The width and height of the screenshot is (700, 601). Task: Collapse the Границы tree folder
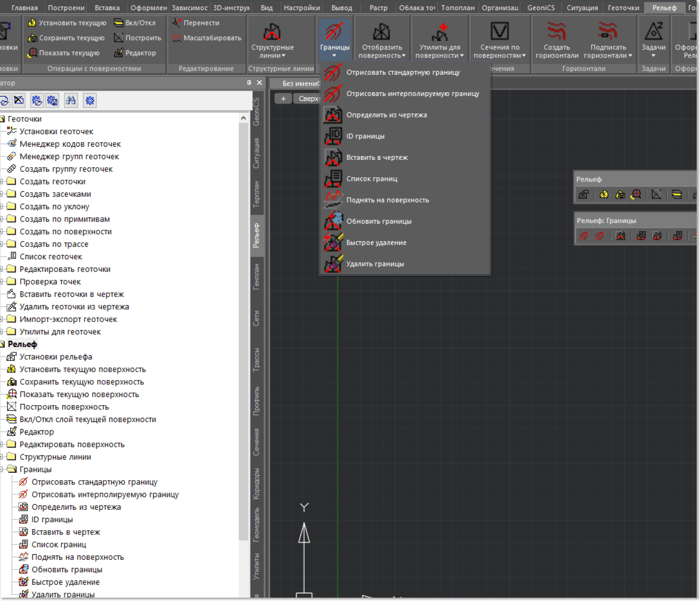[x=2, y=469]
